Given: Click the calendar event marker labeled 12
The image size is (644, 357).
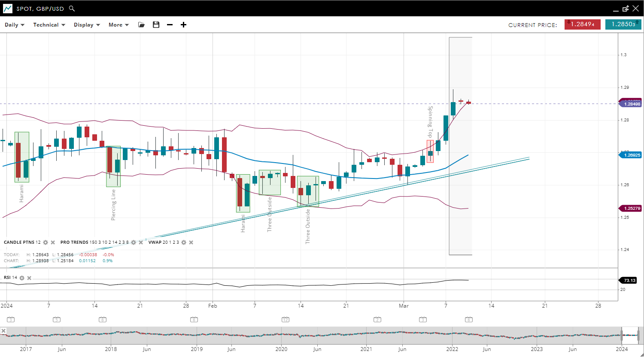Looking at the screenshot, I should (286, 320).
